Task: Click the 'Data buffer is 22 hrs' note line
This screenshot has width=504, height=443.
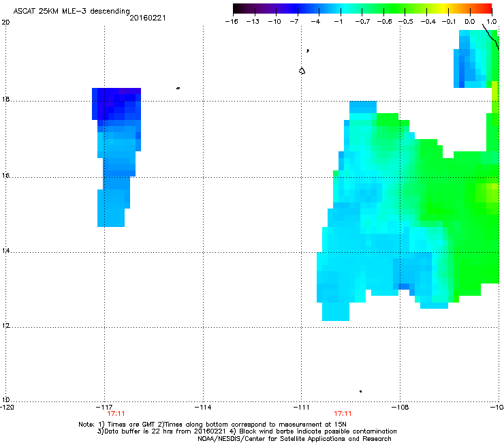Action: tap(247, 431)
